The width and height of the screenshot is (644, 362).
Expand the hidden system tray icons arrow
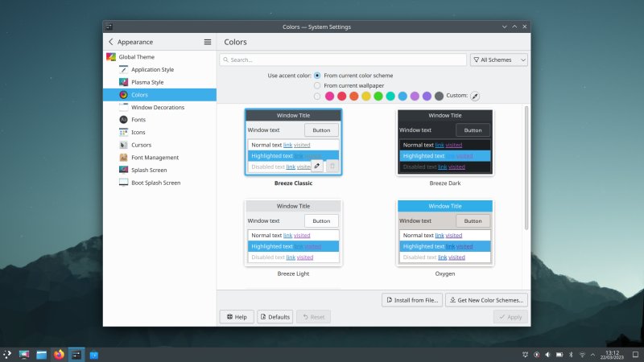click(593, 354)
